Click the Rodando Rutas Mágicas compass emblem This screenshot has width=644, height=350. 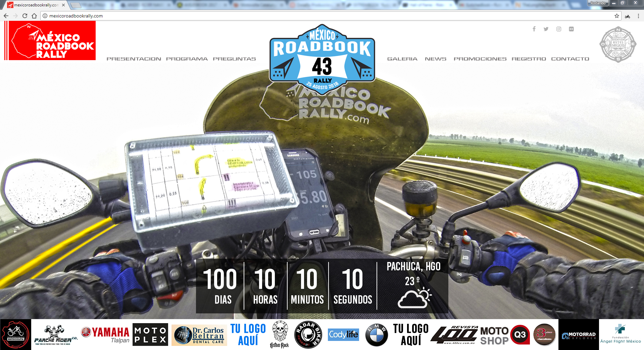(618, 45)
